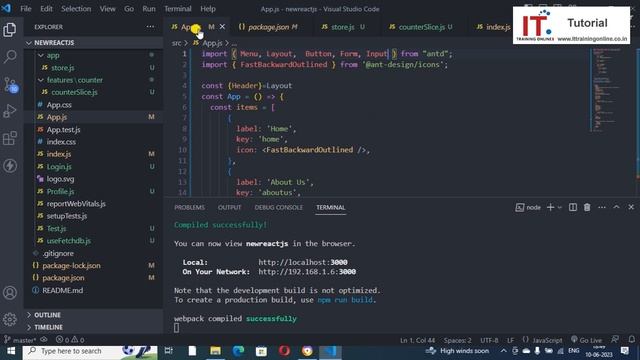Screen dimensions: 640x360
Task: Switch to the OUTPUT panel tab
Action: point(229,207)
